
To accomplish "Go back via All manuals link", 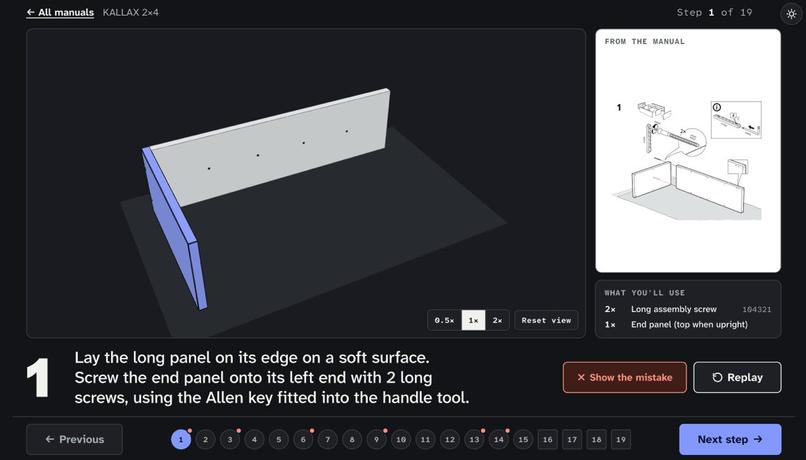I will click(60, 12).
